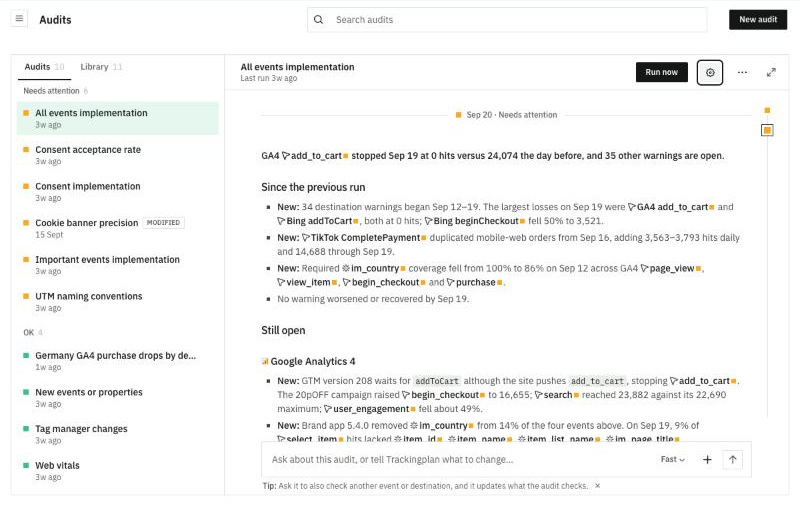Click the plus icon in chat box
This screenshot has height=506, width=800.
[x=707, y=460]
